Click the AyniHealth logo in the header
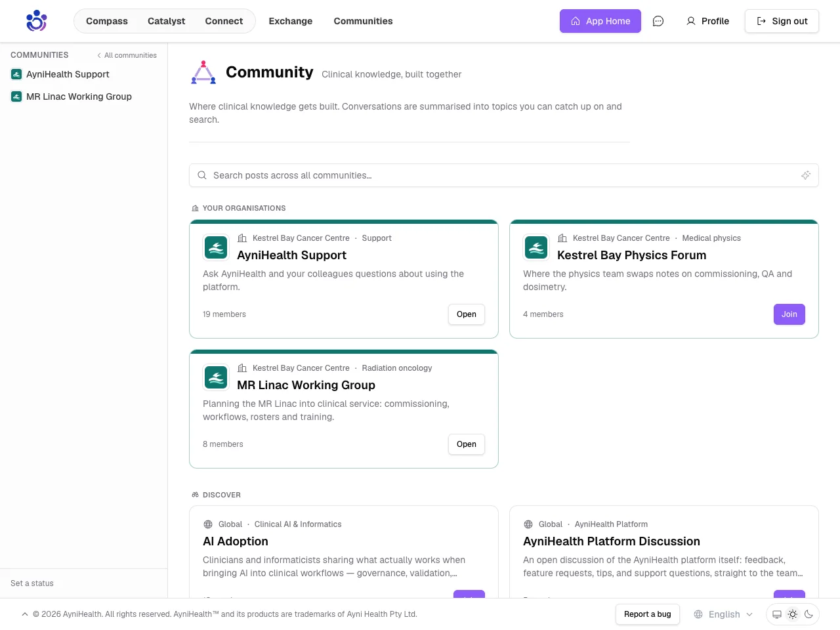840x630 pixels. coord(37,21)
